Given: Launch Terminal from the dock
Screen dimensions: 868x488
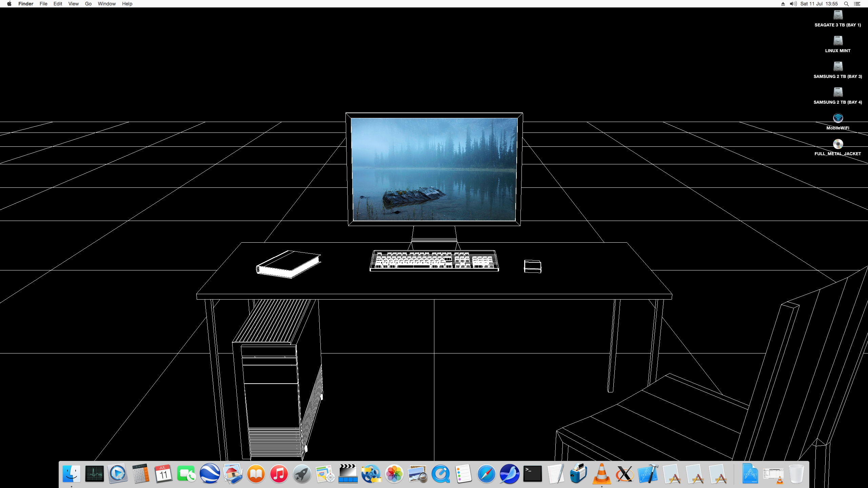Looking at the screenshot, I should pos(532,473).
